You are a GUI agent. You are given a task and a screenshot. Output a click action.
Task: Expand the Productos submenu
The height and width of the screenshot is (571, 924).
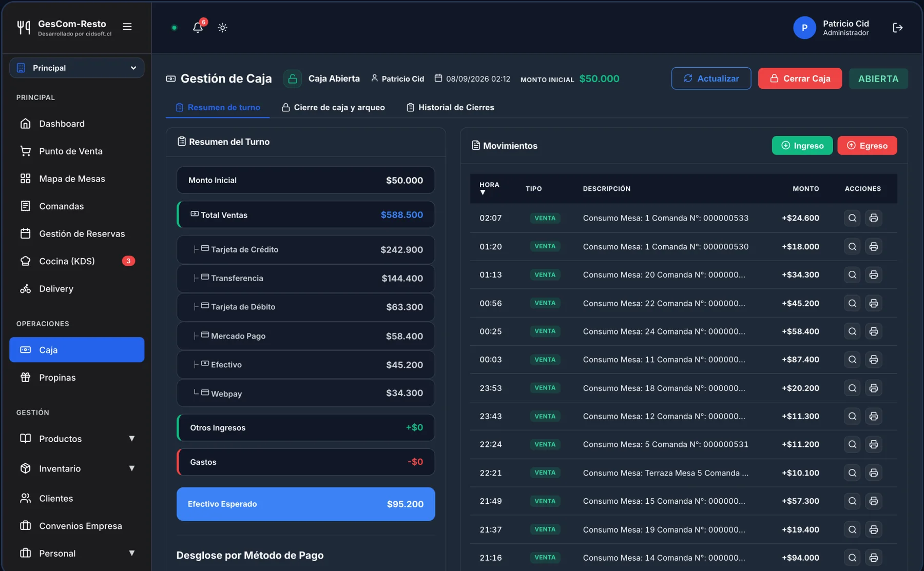[x=77, y=439]
